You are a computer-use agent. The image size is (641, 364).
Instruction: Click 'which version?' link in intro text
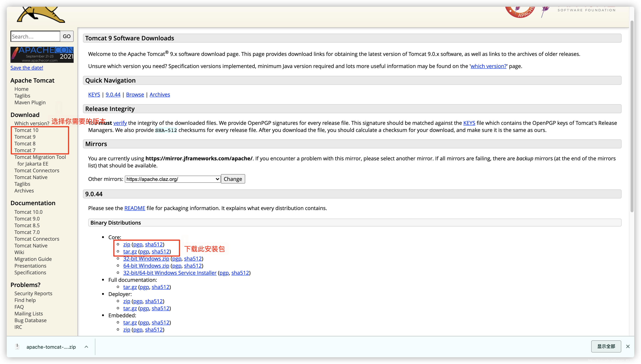click(x=489, y=66)
